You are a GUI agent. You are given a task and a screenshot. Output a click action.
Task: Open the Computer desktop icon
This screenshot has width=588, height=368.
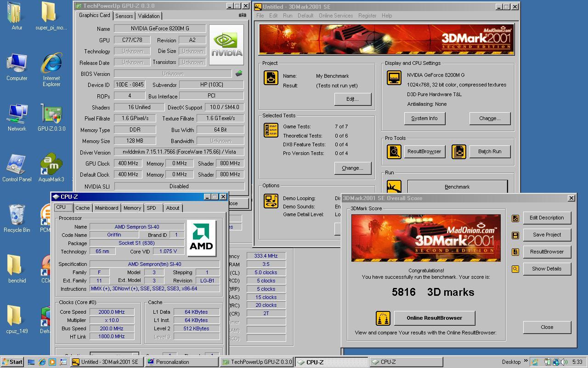pyautogui.click(x=17, y=67)
